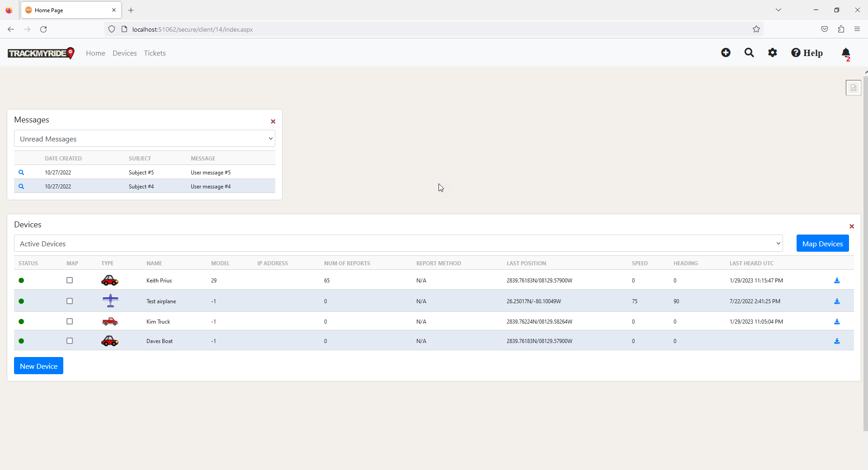
Task: Open the settings gear icon
Action: tap(773, 53)
